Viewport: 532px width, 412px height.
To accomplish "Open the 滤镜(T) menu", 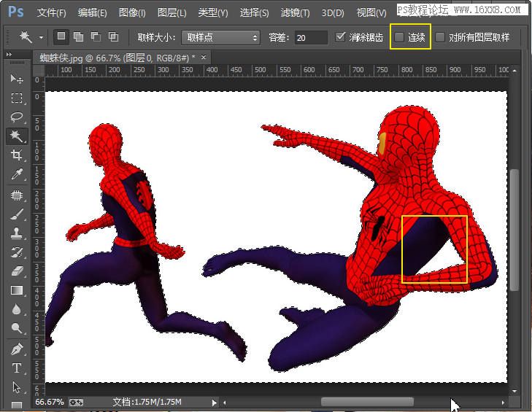I will [x=295, y=13].
